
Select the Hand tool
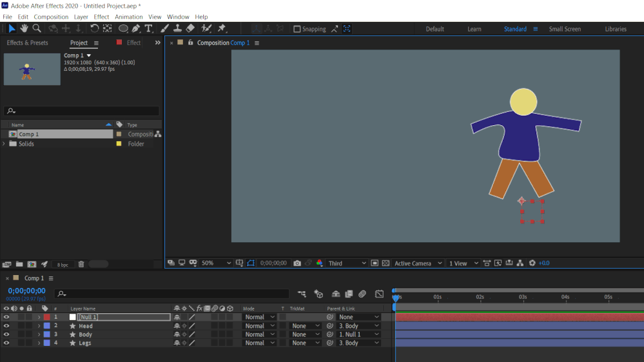pyautogui.click(x=24, y=28)
